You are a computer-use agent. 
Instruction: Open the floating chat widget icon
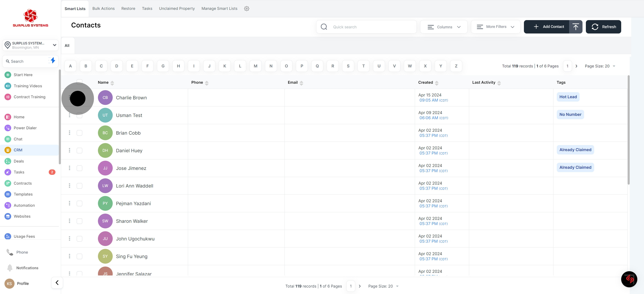pyautogui.click(x=629, y=279)
